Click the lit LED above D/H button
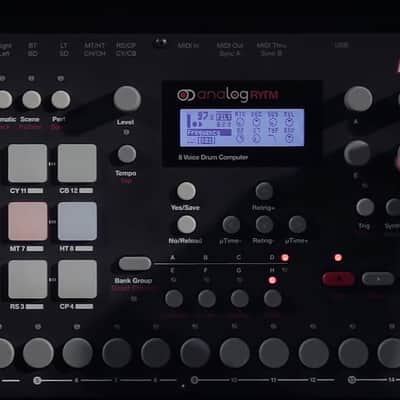 tap(272, 280)
